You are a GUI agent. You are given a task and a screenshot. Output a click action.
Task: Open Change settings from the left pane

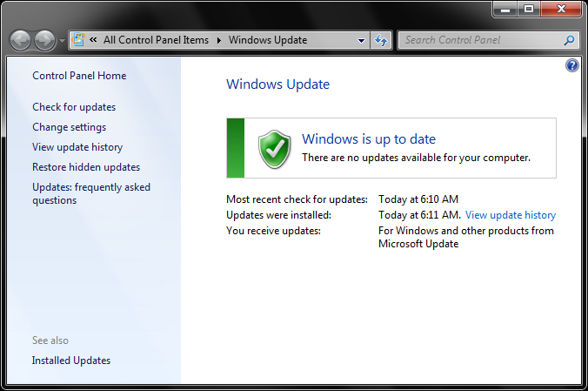pyautogui.click(x=69, y=127)
